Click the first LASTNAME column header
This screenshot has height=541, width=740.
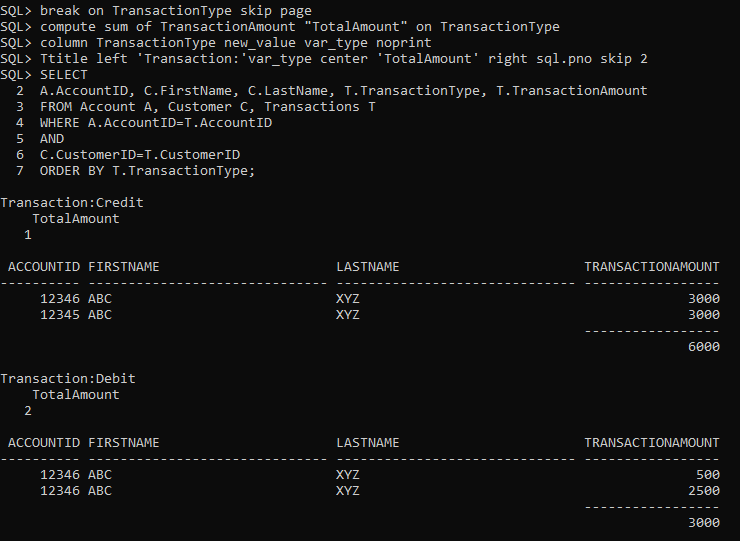pyautogui.click(x=368, y=267)
